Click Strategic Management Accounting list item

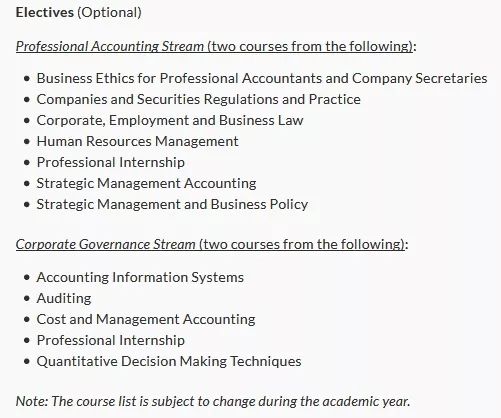pos(146,183)
